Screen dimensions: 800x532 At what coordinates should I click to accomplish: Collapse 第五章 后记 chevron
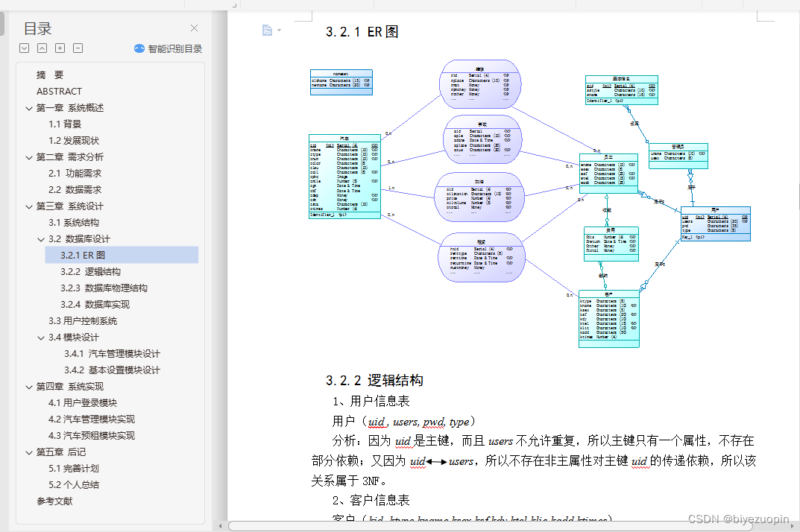29,452
